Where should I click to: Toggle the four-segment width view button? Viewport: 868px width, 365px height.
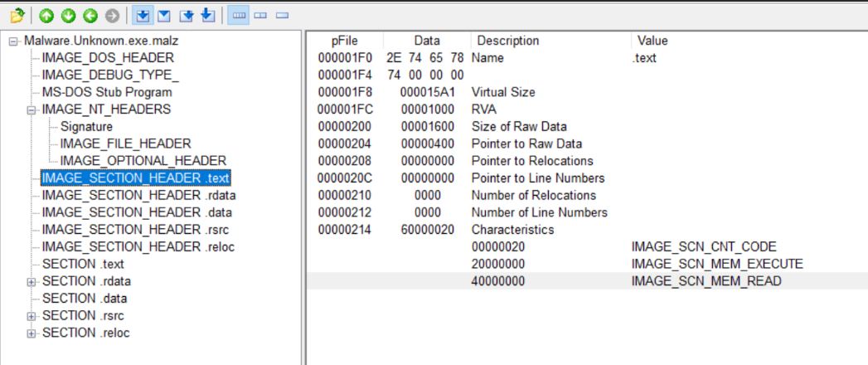[x=239, y=16]
